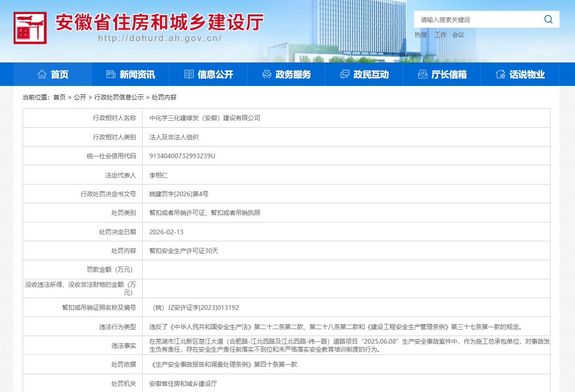Click the 处罚机关 label cell
This screenshot has height=392, width=575.
[83, 384]
